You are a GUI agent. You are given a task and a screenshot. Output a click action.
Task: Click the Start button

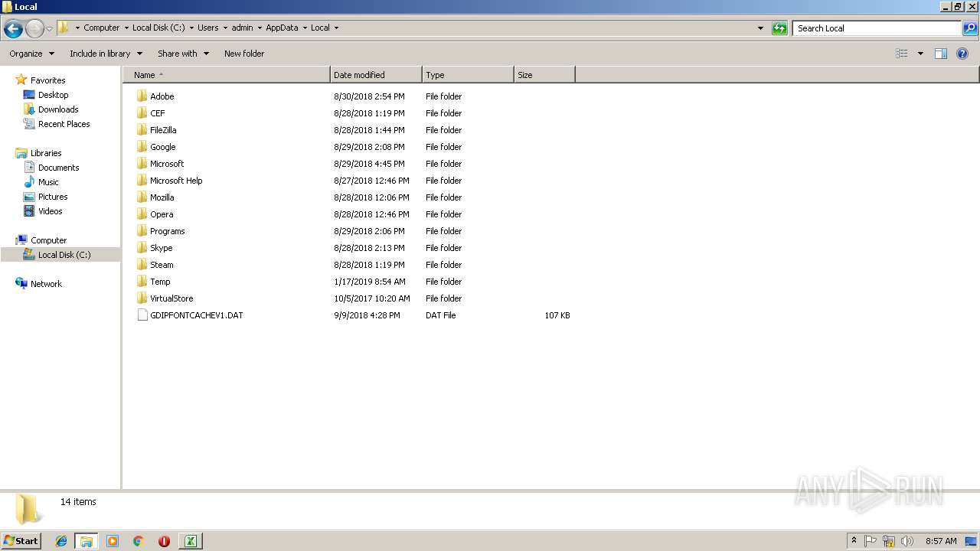[x=21, y=540]
